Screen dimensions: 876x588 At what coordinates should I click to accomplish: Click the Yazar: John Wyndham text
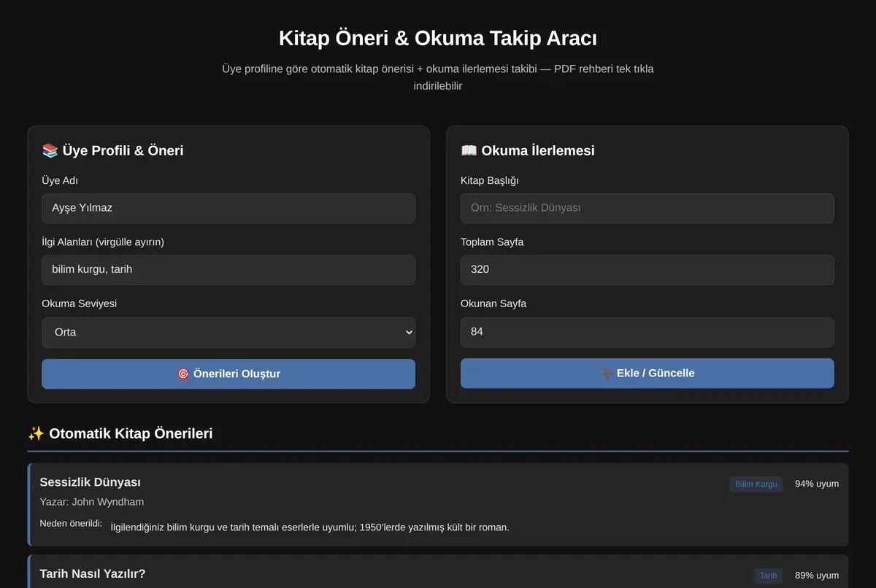coord(92,502)
